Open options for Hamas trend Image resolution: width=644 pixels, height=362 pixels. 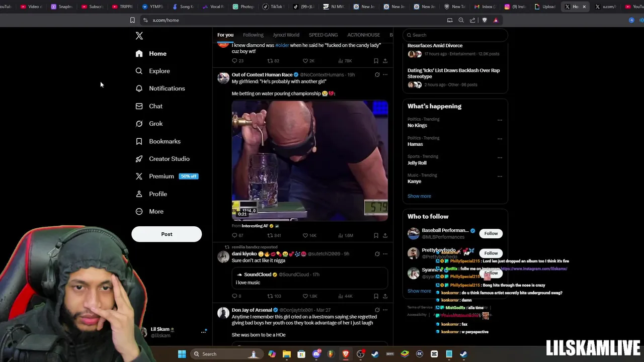[x=500, y=139]
